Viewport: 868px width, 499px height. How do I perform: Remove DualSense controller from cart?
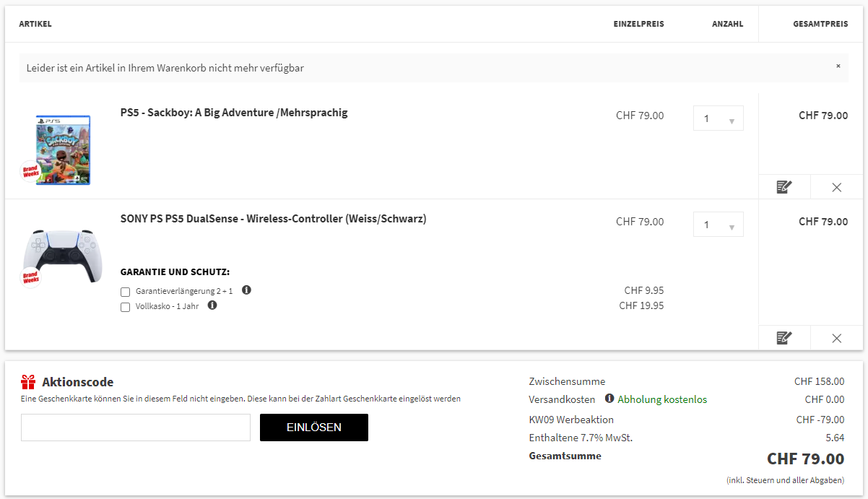point(836,338)
